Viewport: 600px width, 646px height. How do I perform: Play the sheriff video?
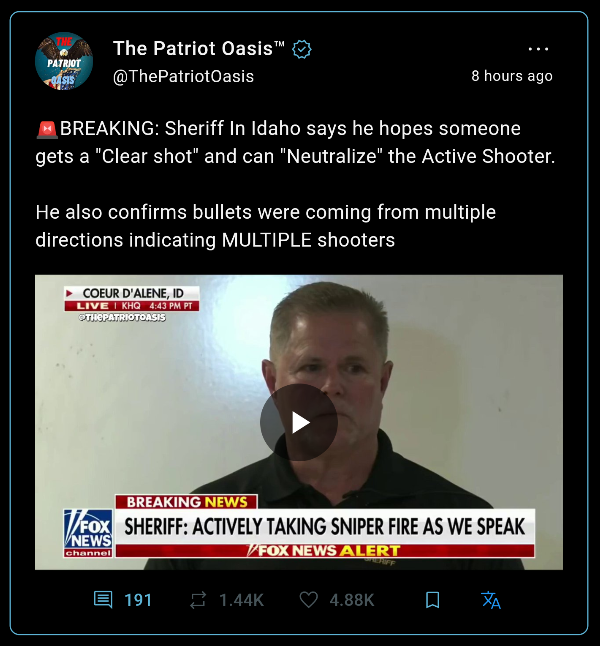coord(299,422)
